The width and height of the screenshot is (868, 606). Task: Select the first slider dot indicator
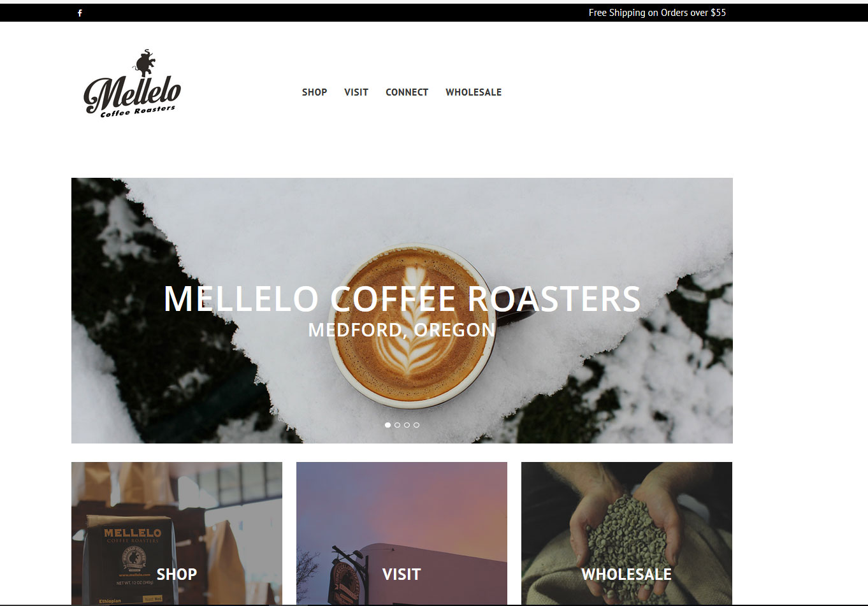[387, 424]
